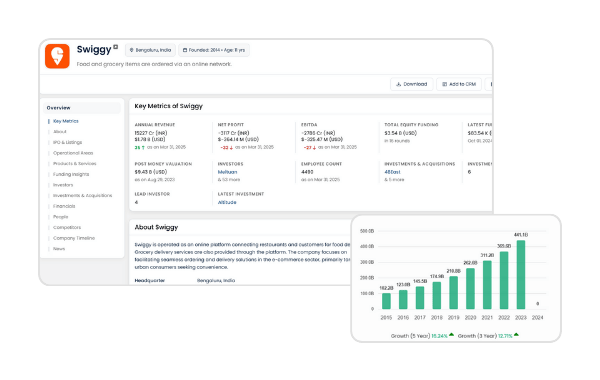Click the Total Equity Funding label

pyautogui.click(x=411, y=125)
